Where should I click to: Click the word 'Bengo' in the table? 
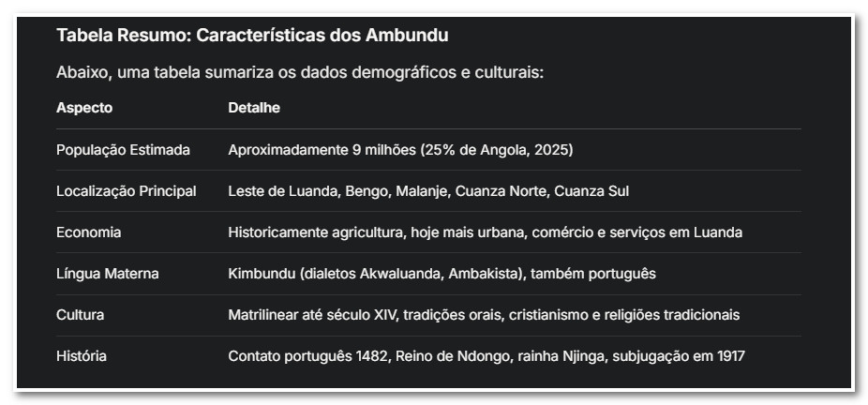point(365,191)
